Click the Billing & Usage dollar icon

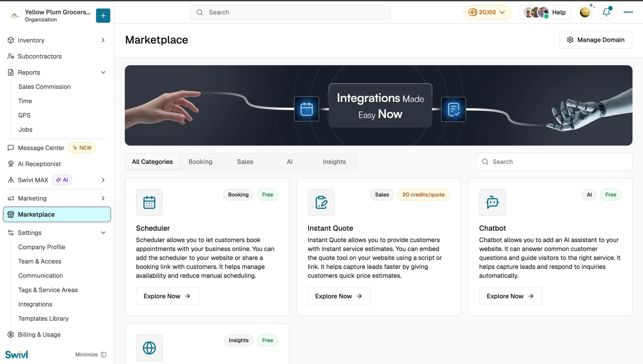(x=11, y=335)
